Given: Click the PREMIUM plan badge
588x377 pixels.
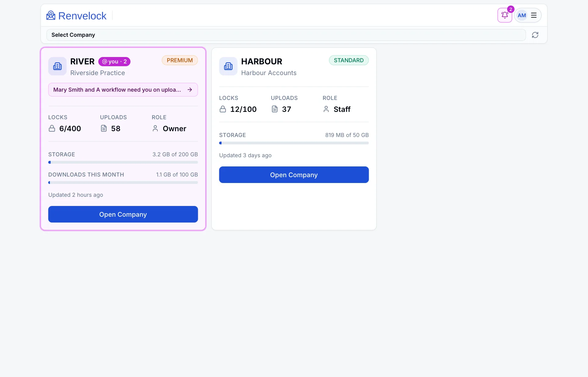Looking at the screenshot, I should pos(180,60).
